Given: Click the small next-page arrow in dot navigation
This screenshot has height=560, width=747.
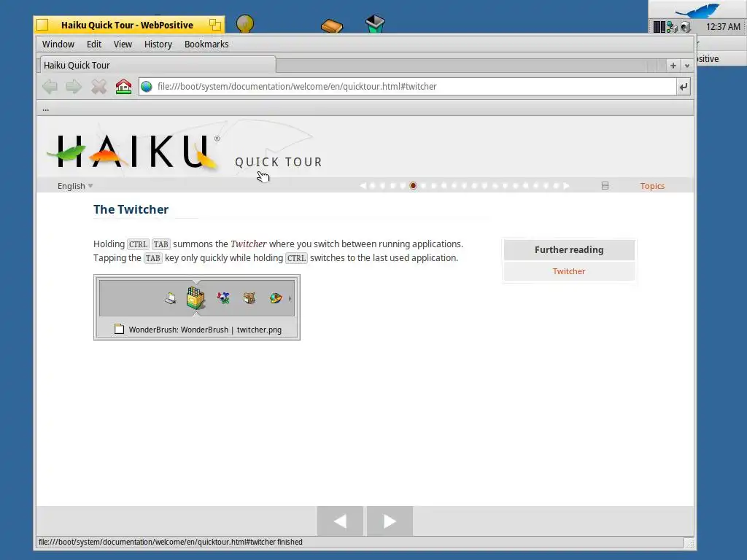Looking at the screenshot, I should click(x=566, y=186).
